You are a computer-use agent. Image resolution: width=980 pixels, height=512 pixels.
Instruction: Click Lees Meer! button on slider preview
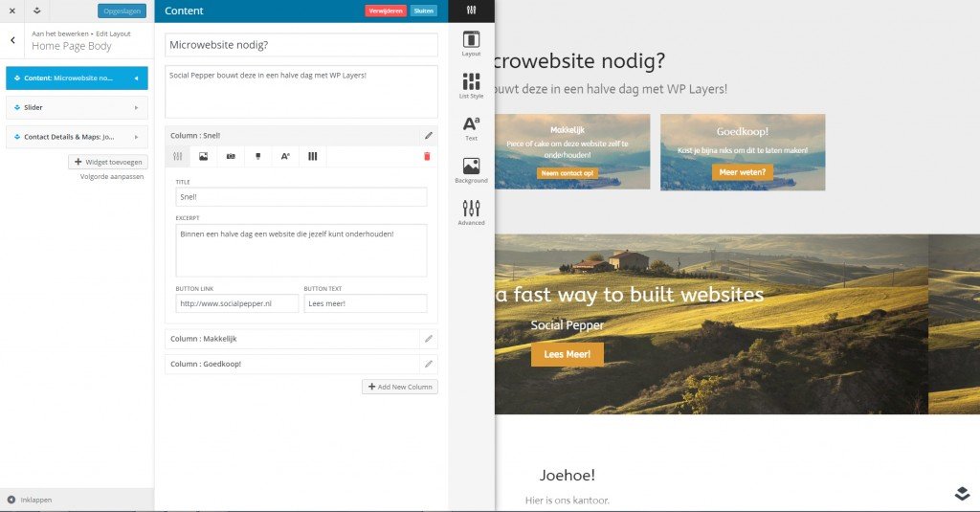pyautogui.click(x=567, y=354)
